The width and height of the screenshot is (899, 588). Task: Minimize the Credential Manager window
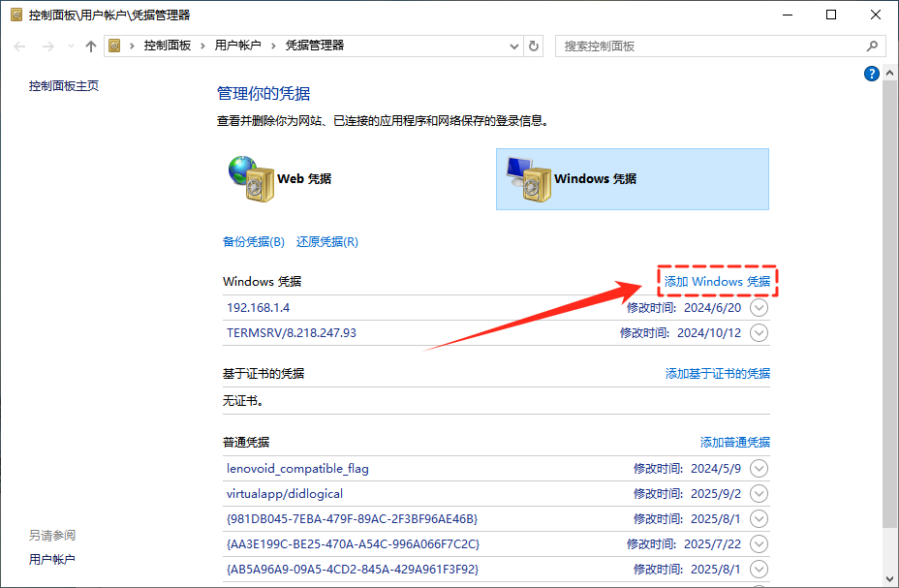point(788,15)
